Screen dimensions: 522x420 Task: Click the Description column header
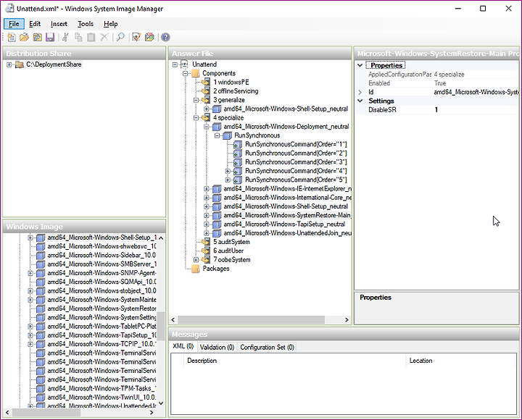(x=294, y=361)
